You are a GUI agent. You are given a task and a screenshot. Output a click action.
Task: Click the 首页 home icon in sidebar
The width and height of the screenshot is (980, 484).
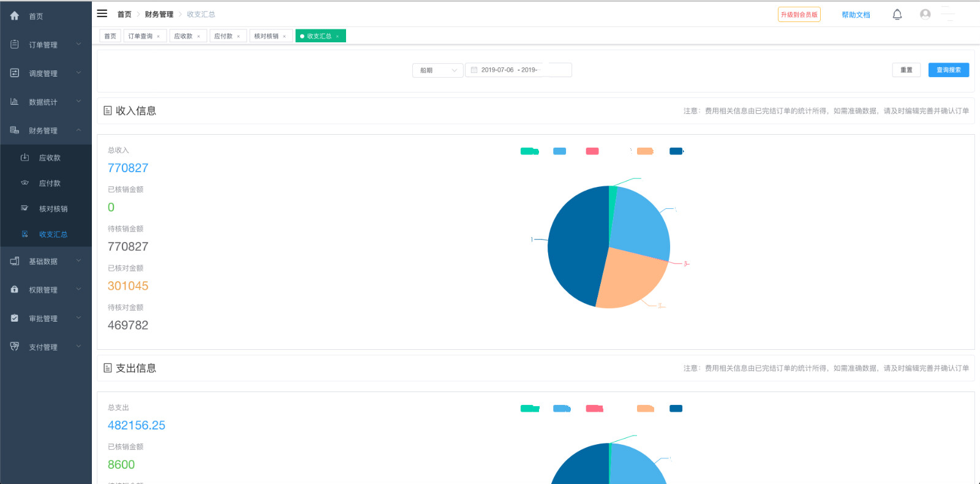click(x=15, y=16)
